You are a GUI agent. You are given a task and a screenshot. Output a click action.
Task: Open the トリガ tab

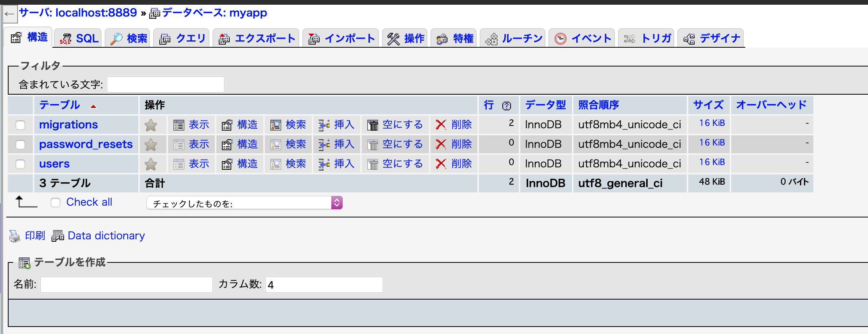coord(647,38)
